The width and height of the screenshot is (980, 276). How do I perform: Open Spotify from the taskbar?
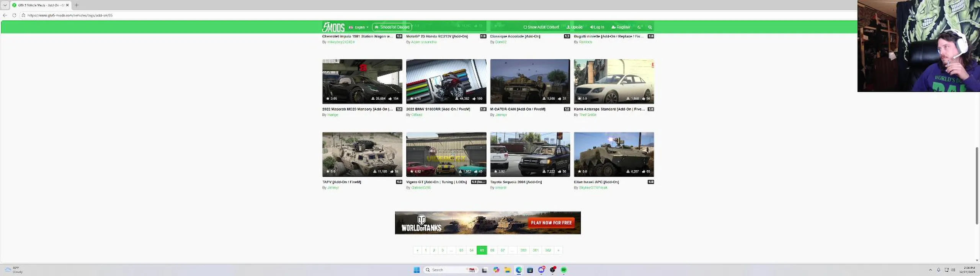click(563, 270)
